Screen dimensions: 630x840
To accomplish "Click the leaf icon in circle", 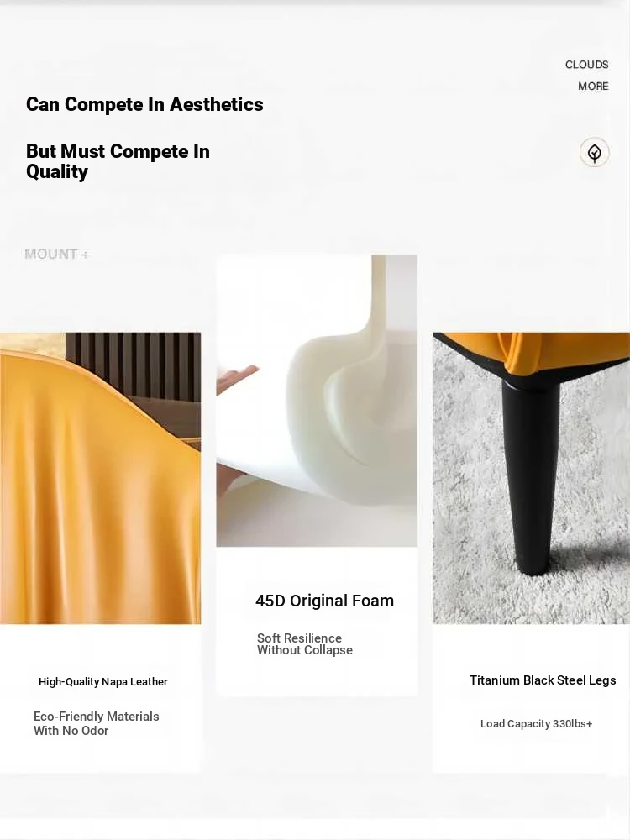I will [x=594, y=153].
